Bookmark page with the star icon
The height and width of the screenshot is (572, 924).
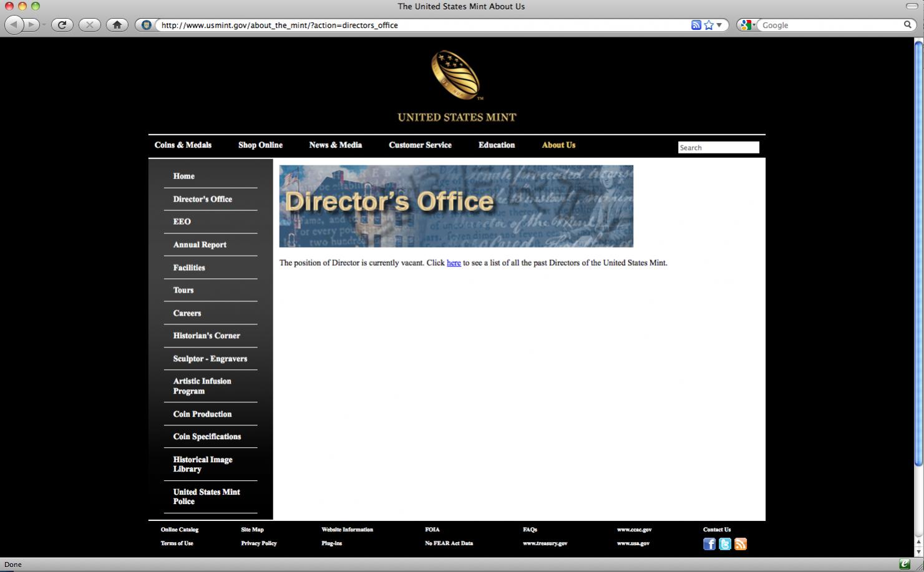[709, 25]
